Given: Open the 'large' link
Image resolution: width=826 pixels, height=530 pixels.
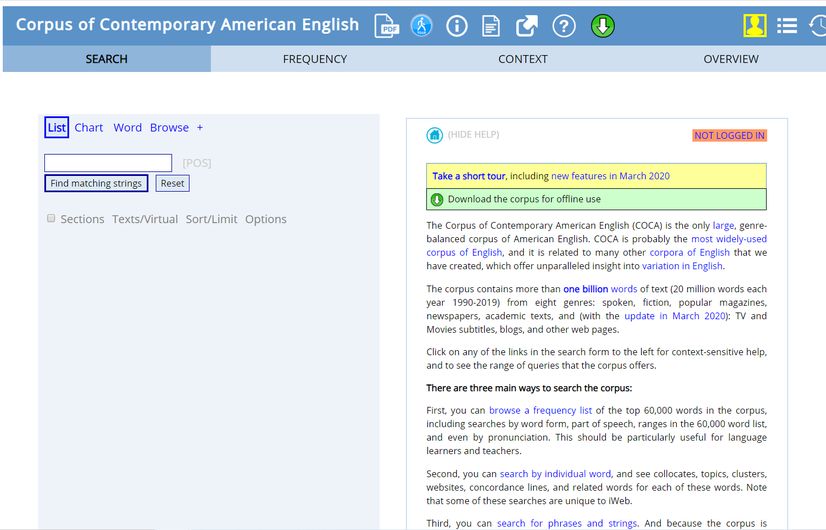Looking at the screenshot, I should [723, 225].
